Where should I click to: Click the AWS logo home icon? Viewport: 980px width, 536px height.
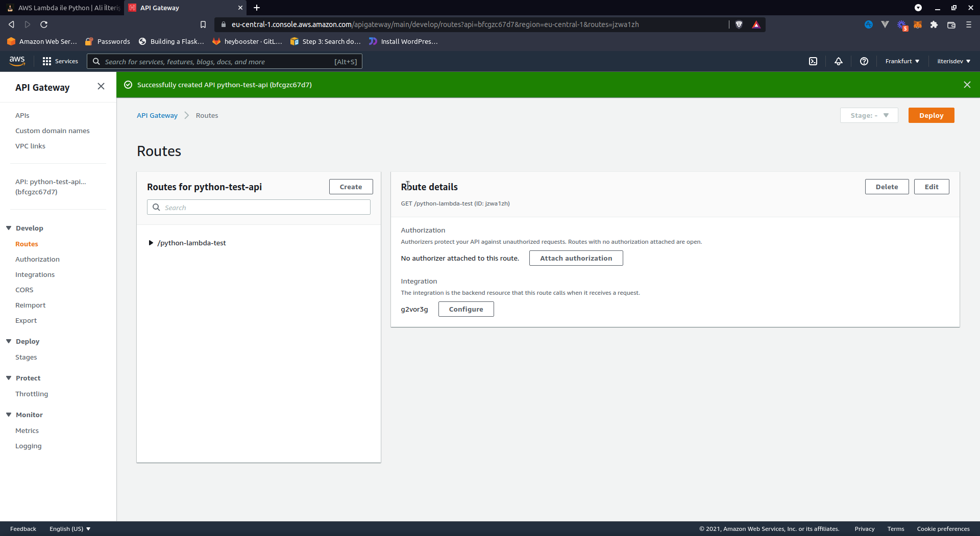[17, 61]
